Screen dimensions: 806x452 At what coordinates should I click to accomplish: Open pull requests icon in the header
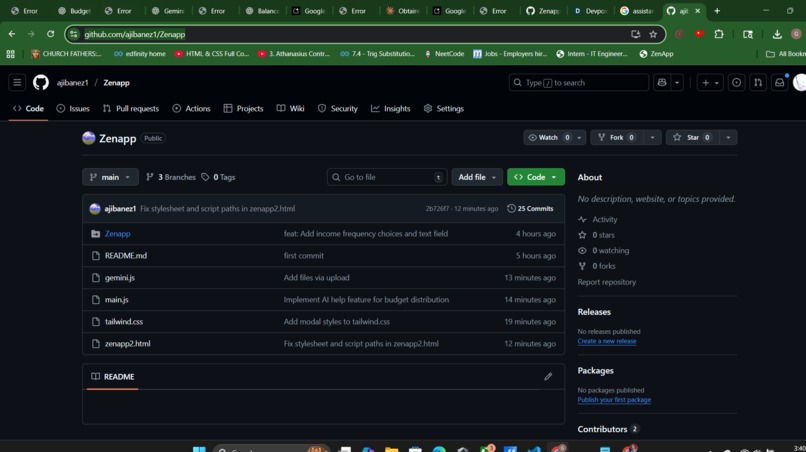(758, 82)
